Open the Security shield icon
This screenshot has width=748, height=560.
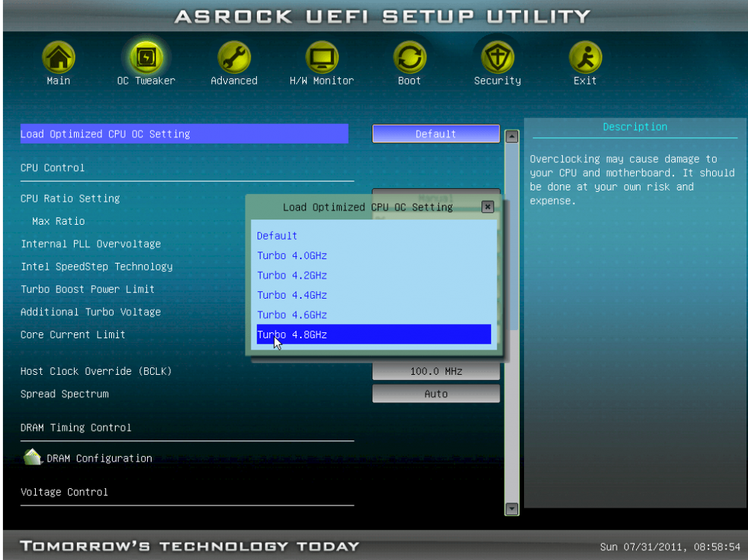(x=497, y=57)
